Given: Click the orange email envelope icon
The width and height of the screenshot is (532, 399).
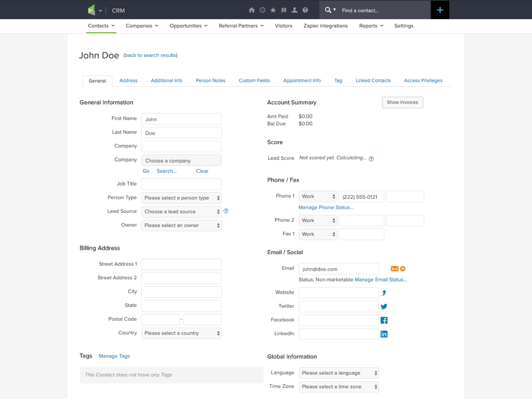Looking at the screenshot, I should pos(395,269).
